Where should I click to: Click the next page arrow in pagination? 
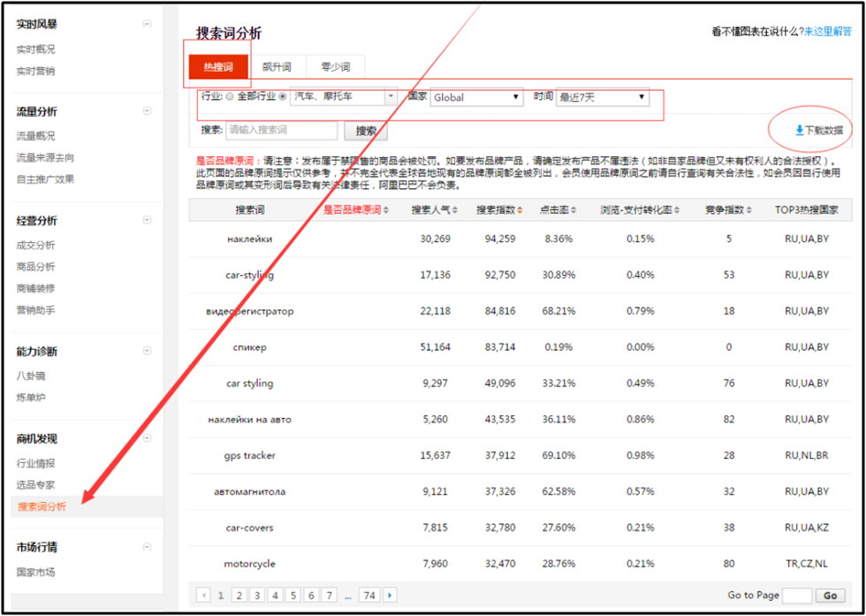390,596
